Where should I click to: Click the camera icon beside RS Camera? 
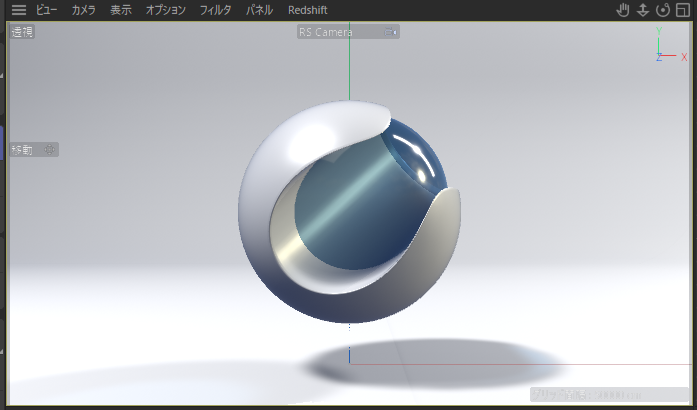tap(390, 32)
